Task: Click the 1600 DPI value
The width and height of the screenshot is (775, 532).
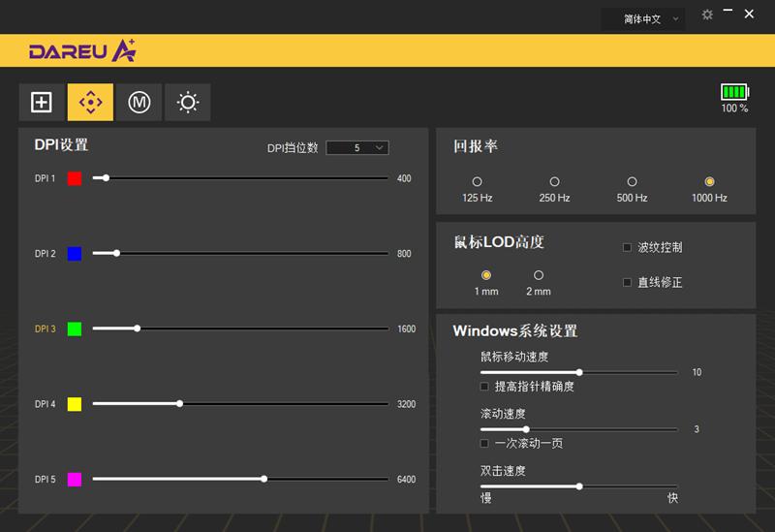Action: [x=406, y=329]
